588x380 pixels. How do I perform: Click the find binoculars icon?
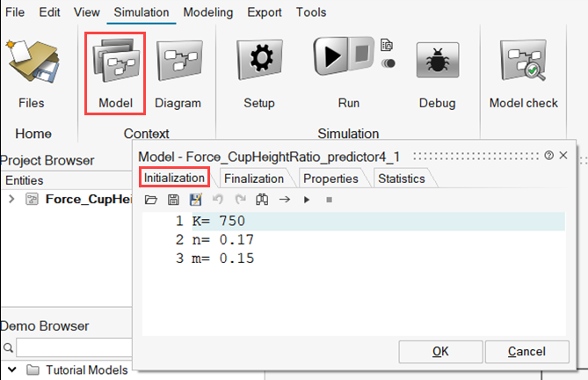pos(261,200)
